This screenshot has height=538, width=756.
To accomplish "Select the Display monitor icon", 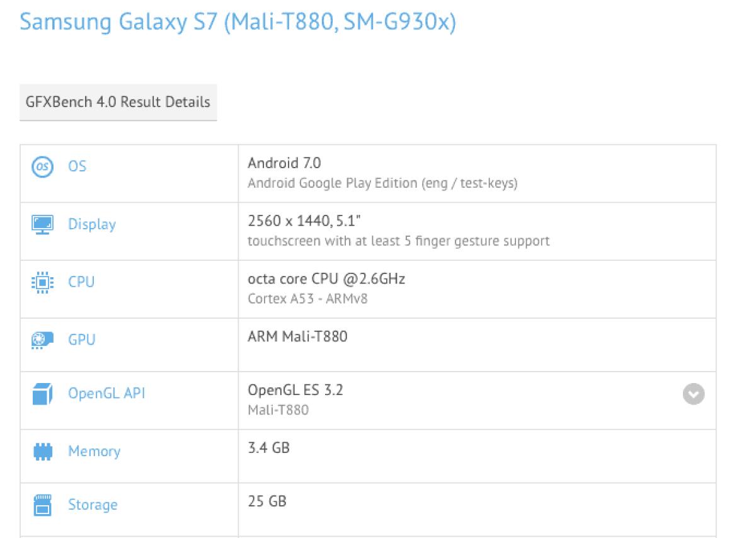I will pyautogui.click(x=43, y=224).
